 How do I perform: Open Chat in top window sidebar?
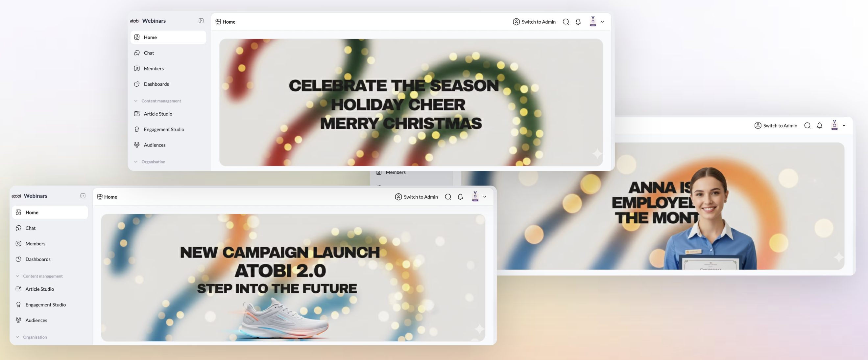pyautogui.click(x=149, y=53)
